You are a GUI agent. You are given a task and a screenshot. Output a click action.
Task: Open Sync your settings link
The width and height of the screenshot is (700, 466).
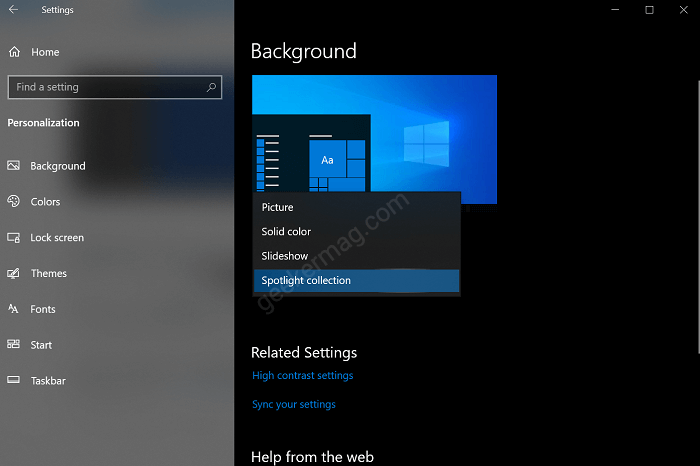click(294, 404)
